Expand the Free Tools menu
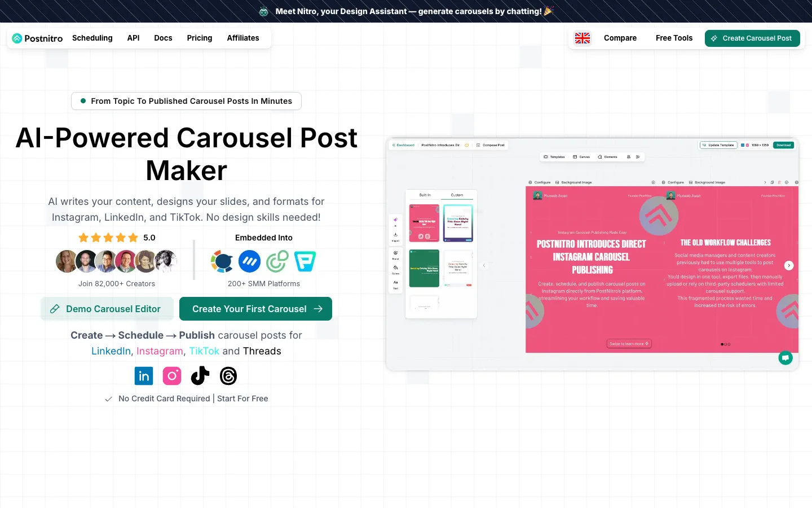This screenshot has width=812, height=508. pos(674,38)
